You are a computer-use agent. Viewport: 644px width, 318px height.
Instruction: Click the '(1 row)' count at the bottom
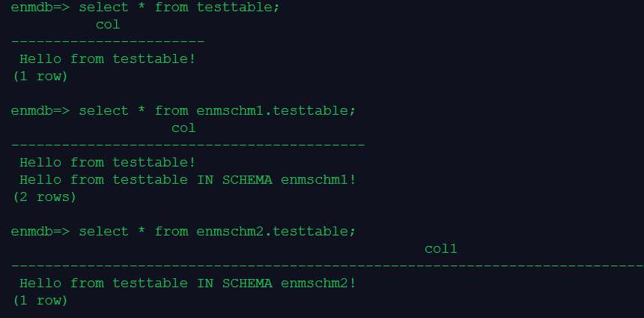tap(40, 301)
